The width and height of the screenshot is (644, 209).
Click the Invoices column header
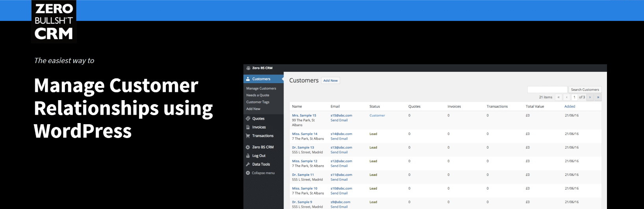(454, 106)
